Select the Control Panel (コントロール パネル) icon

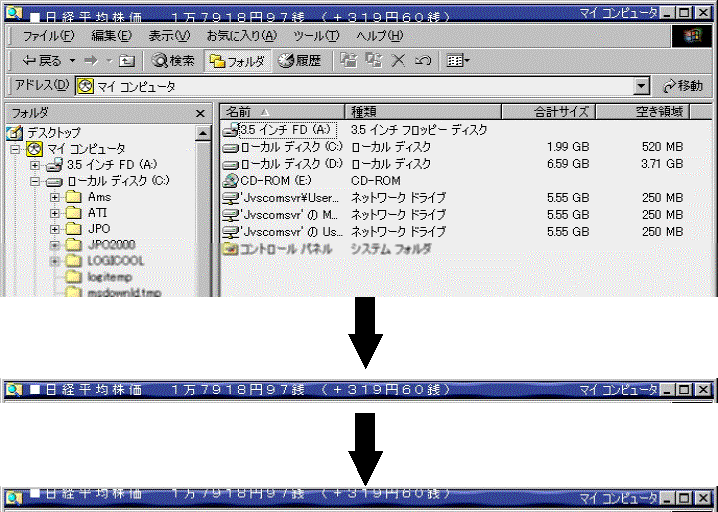[x=230, y=249]
